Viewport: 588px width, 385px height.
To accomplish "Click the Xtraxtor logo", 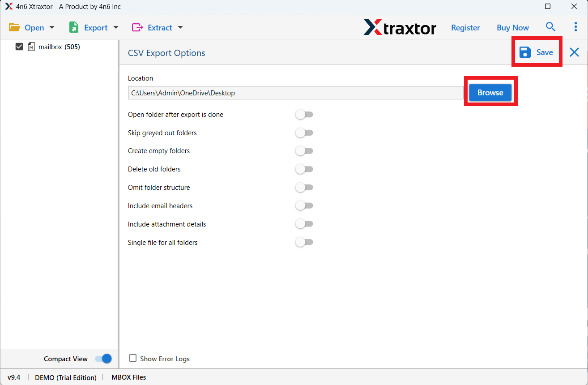I will (x=400, y=27).
